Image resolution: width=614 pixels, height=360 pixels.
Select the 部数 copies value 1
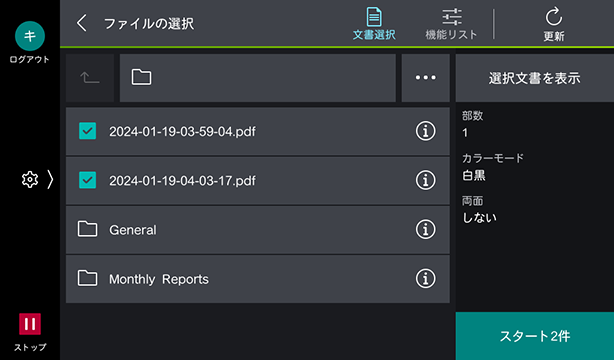pyautogui.click(x=465, y=133)
